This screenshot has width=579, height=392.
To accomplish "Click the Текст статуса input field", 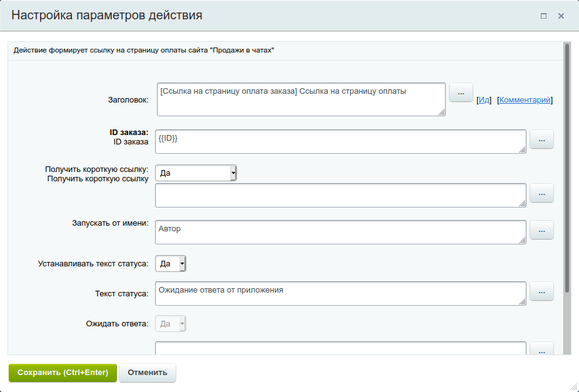I will click(x=340, y=293).
